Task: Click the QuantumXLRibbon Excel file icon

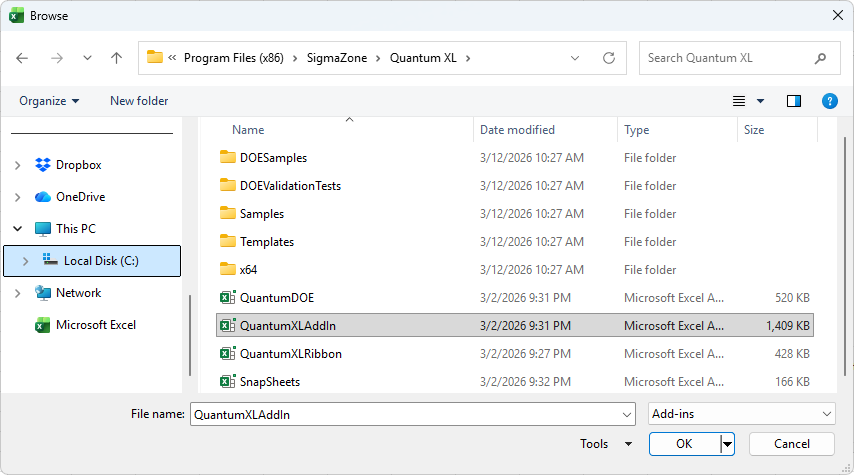Action: point(228,354)
